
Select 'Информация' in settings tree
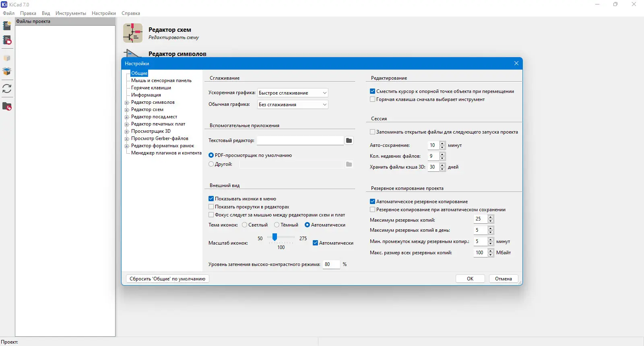click(x=146, y=95)
